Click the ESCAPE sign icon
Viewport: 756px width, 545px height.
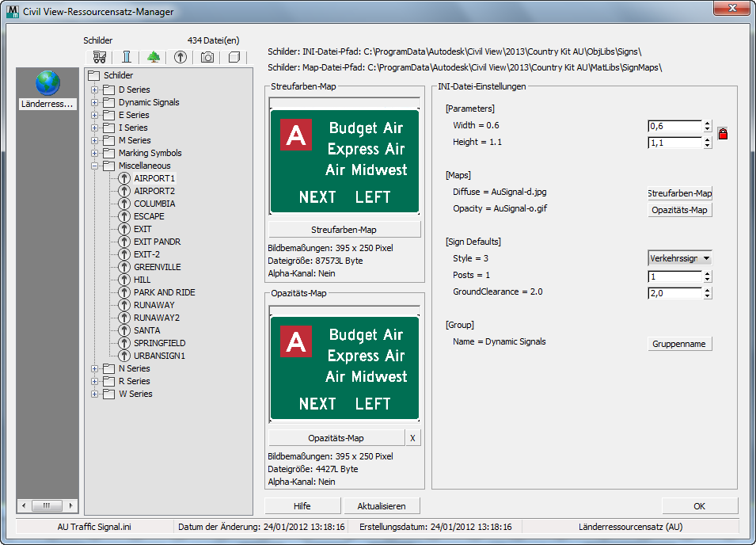[x=124, y=216]
